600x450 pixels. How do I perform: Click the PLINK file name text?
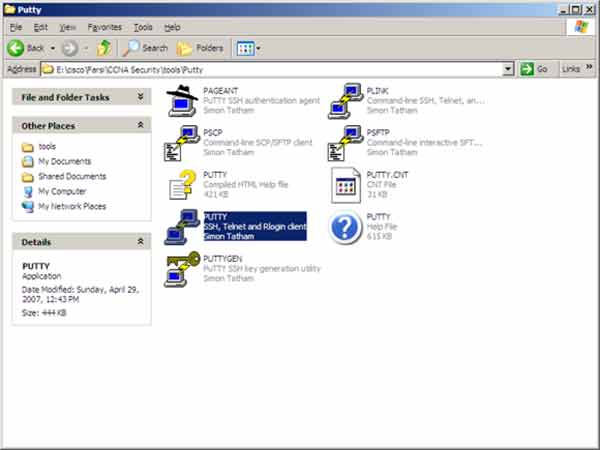pyautogui.click(x=377, y=91)
